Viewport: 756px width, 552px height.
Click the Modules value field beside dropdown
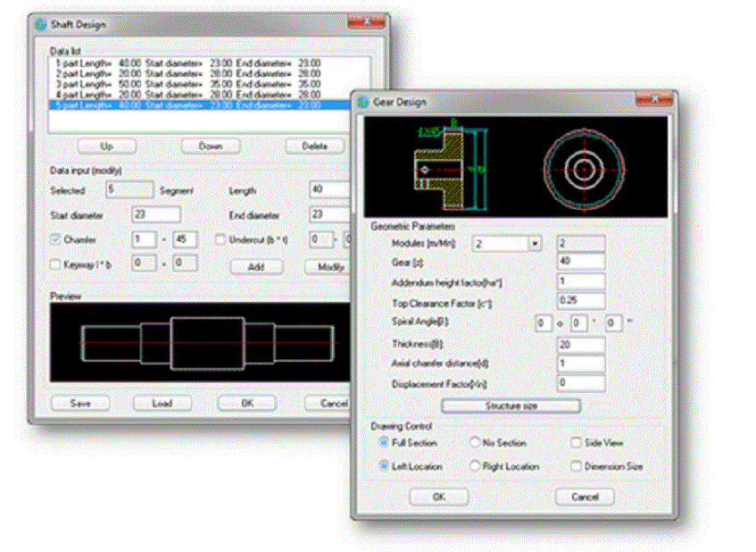point(581,244)
